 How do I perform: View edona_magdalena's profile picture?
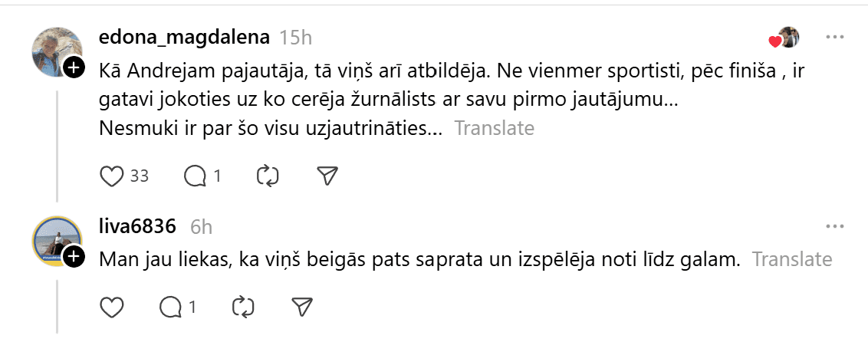tap(55, 51)
